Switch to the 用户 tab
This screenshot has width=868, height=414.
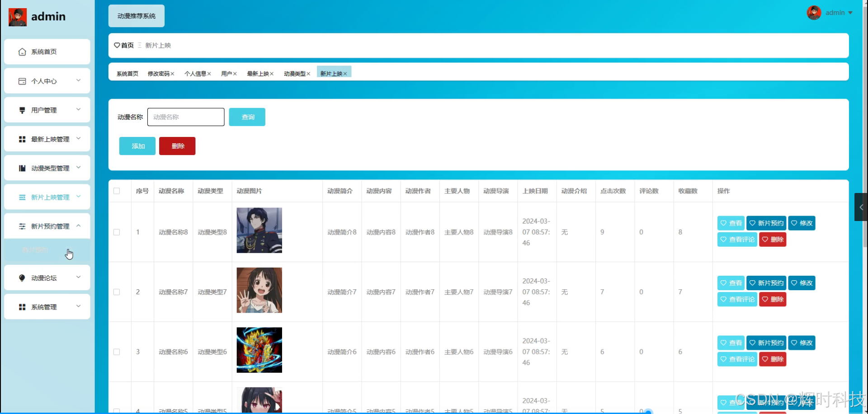(x=226, y=74)
